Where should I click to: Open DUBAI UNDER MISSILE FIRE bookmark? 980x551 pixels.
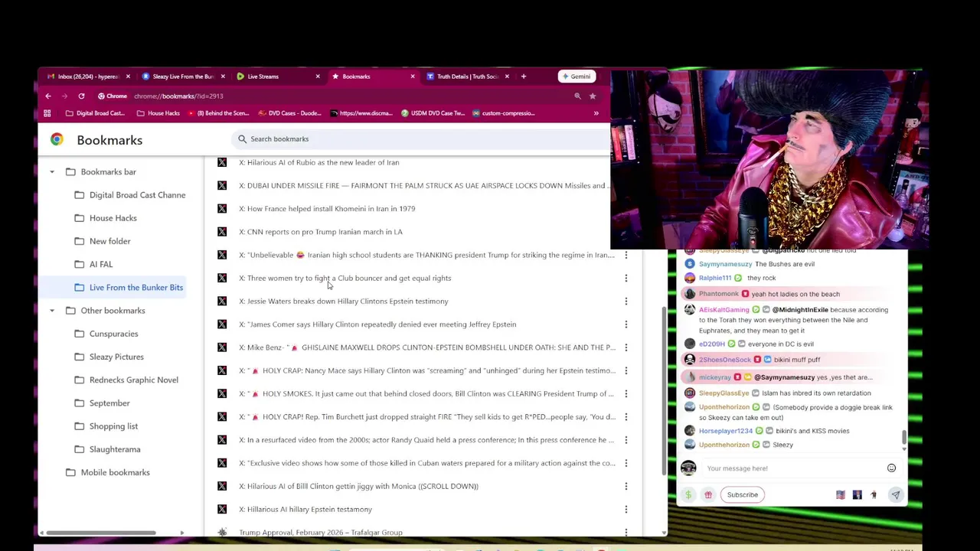point(423,185)
